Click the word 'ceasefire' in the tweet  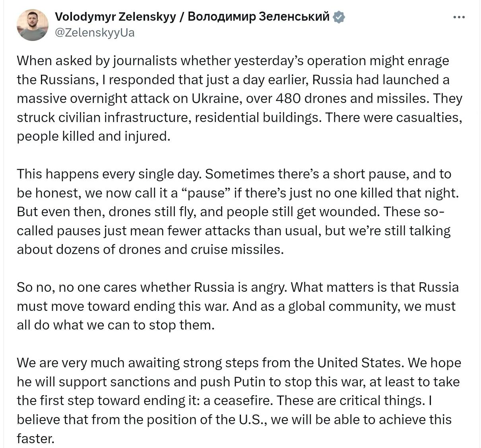tap(243, 400)
